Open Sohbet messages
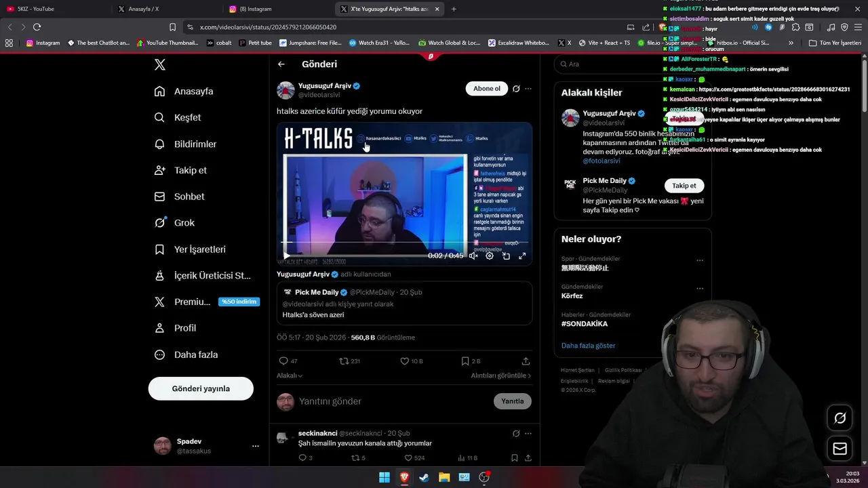 179,197
